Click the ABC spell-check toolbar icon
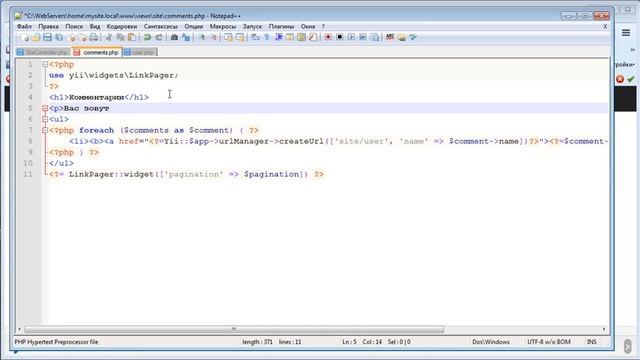Image resolution: width=640 pixels, height=360 pixels. (390, 38)
